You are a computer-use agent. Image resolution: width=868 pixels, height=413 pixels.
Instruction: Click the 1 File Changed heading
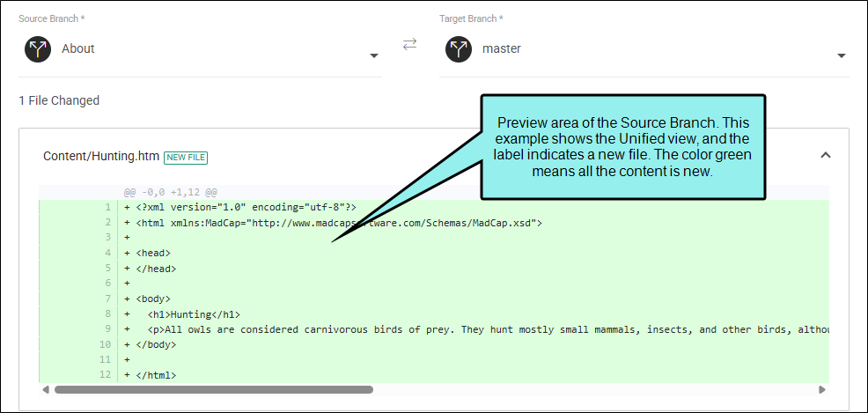[59, 100]
